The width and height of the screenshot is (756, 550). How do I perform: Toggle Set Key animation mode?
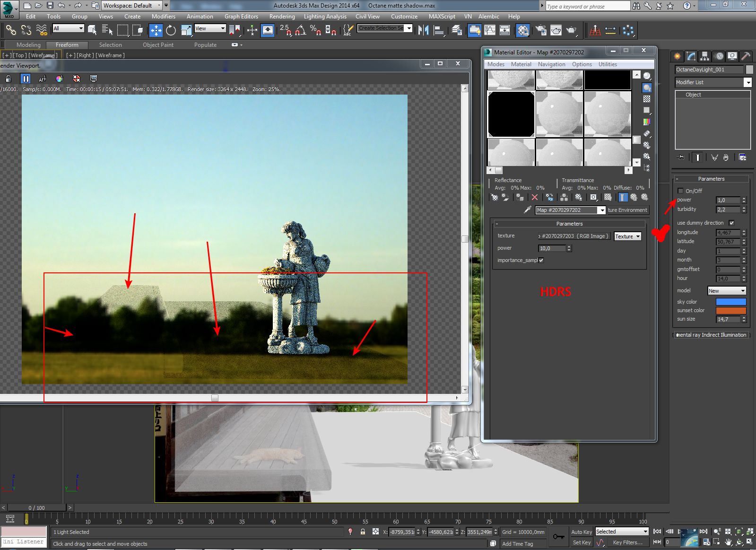pyautogui.click(x=581, y=542)
